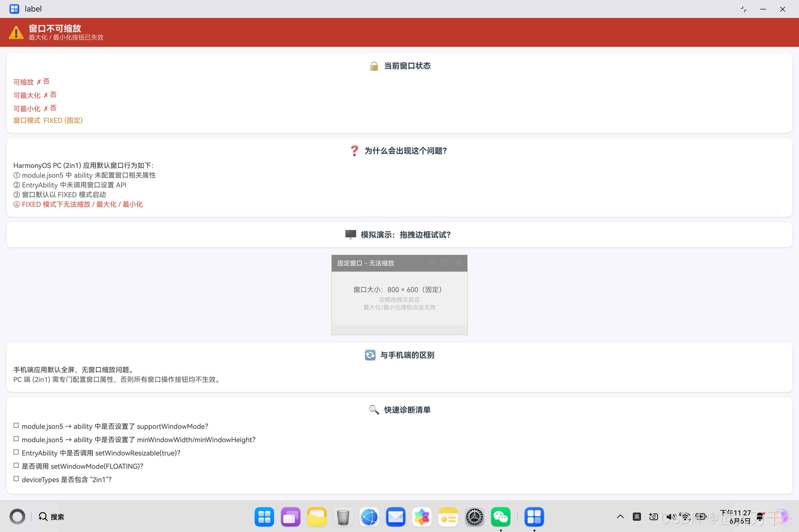Viewport: 799px width, 532px height.
Task: Click 与手机端的区别 heading
Action: 407,355
